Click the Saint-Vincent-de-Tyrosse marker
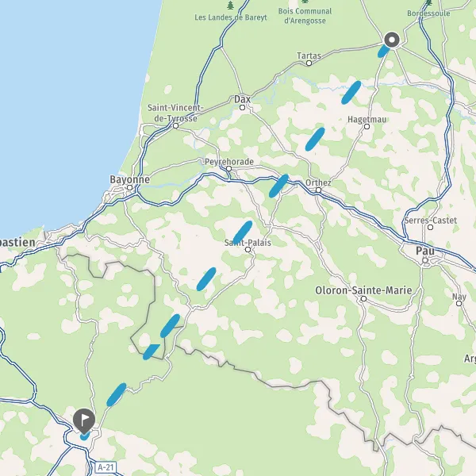This screenshot has height=476, width=476. point(175,125)
